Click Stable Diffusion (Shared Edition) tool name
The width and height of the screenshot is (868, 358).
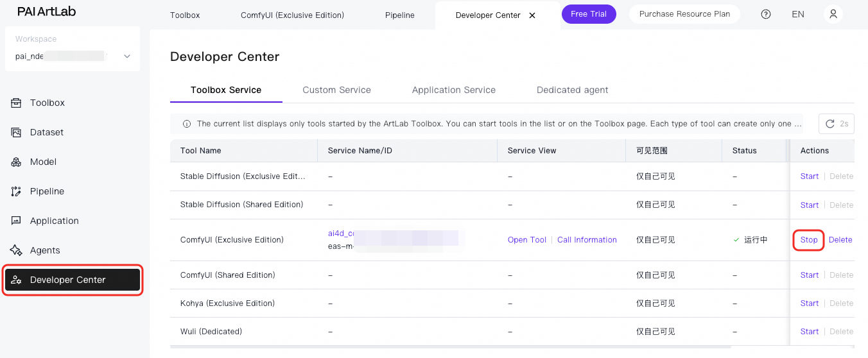pyautogui.click(x=241, y=205)
